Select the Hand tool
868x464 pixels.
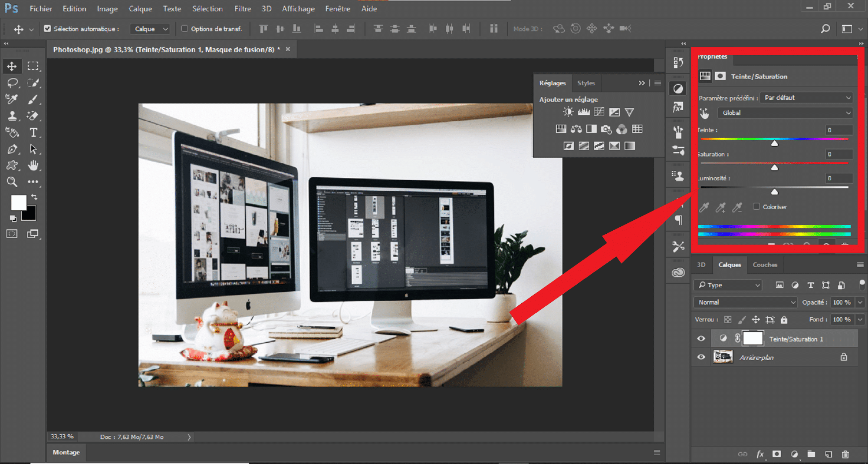pyautogui.click(x=33, y=166)
